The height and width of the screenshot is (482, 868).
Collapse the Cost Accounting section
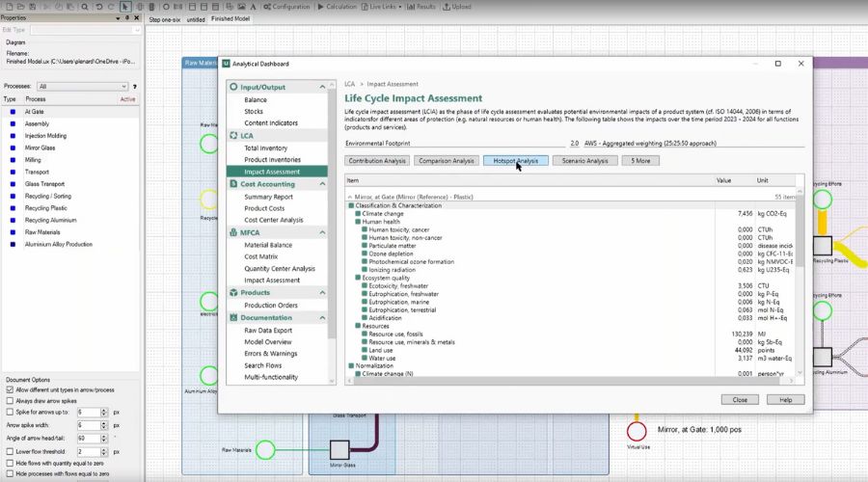point(322,184)
